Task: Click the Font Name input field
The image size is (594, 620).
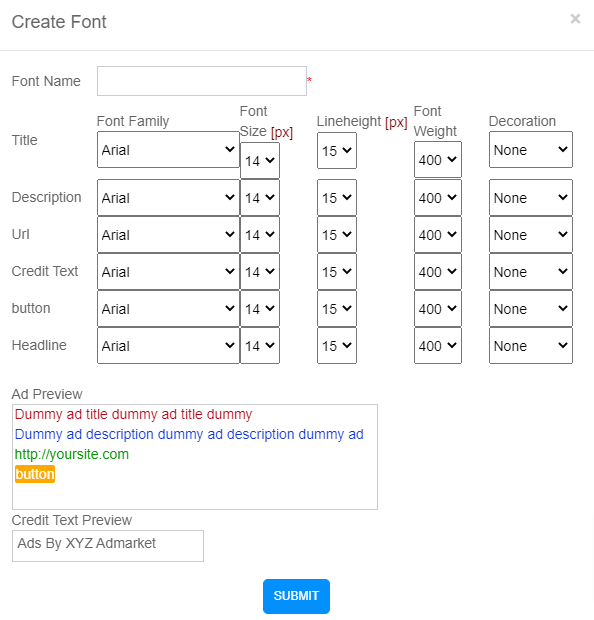Action: (x=202, y=81)
